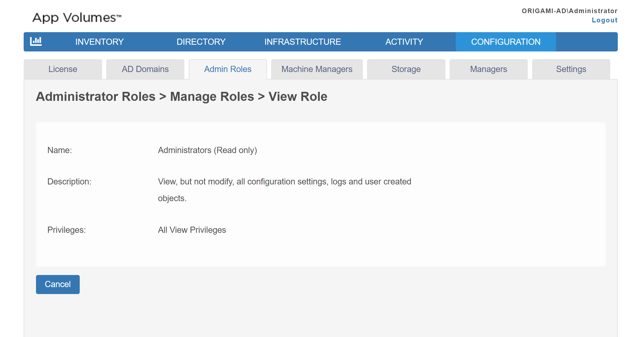The image size is (644, 337).
Task: Select INFRASTRUCTURE in the navigation bar
Action: point(303,42)
